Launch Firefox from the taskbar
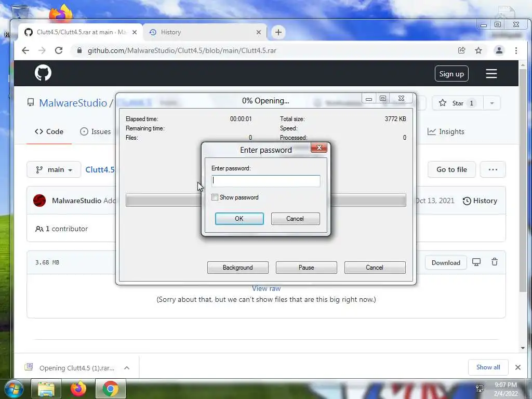Screen dimensions: 532x399 click(x=78, y=389)
